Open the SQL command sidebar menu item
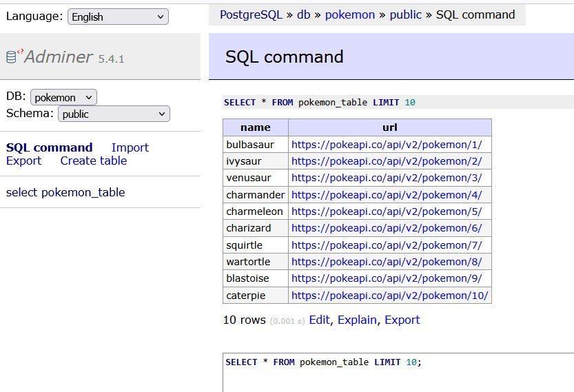 50,147
